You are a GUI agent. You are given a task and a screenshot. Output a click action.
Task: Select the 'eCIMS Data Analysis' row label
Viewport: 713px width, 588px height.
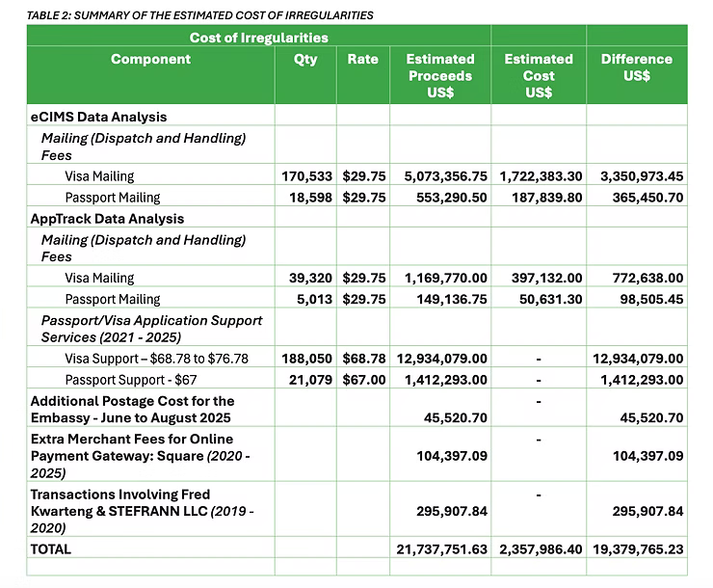coord(98,117)
